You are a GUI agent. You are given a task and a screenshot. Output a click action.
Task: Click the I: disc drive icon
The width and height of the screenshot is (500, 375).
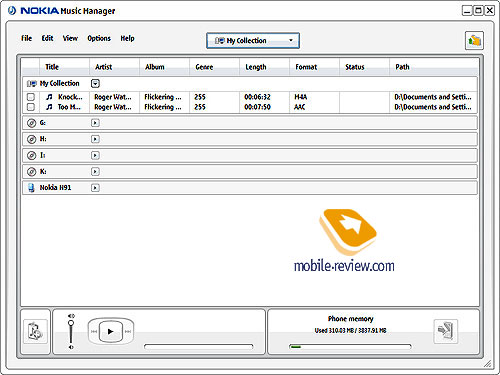pos(31,155)
